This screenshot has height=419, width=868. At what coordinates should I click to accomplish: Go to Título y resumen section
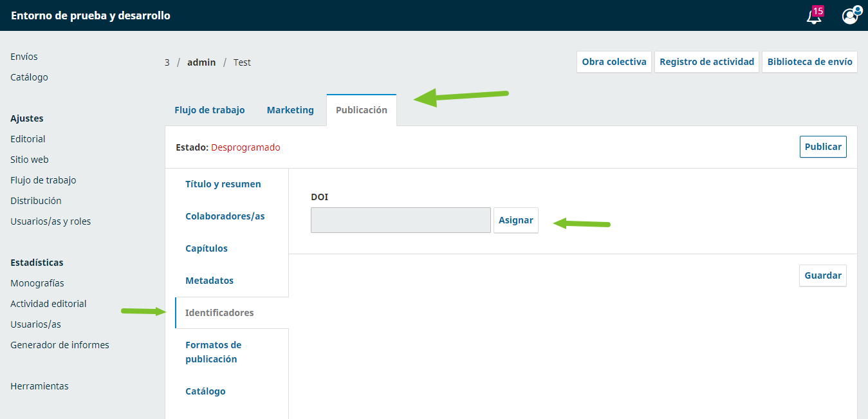[223, 184]
